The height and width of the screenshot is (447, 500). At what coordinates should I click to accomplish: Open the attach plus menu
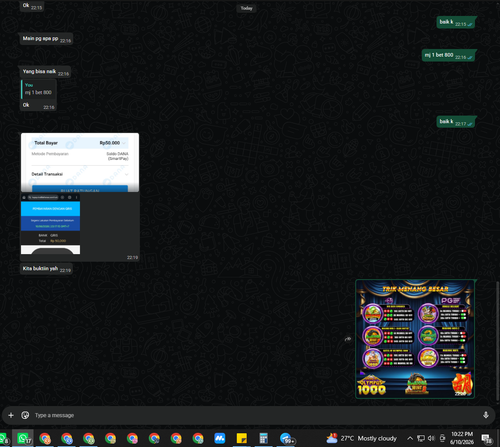11,415
